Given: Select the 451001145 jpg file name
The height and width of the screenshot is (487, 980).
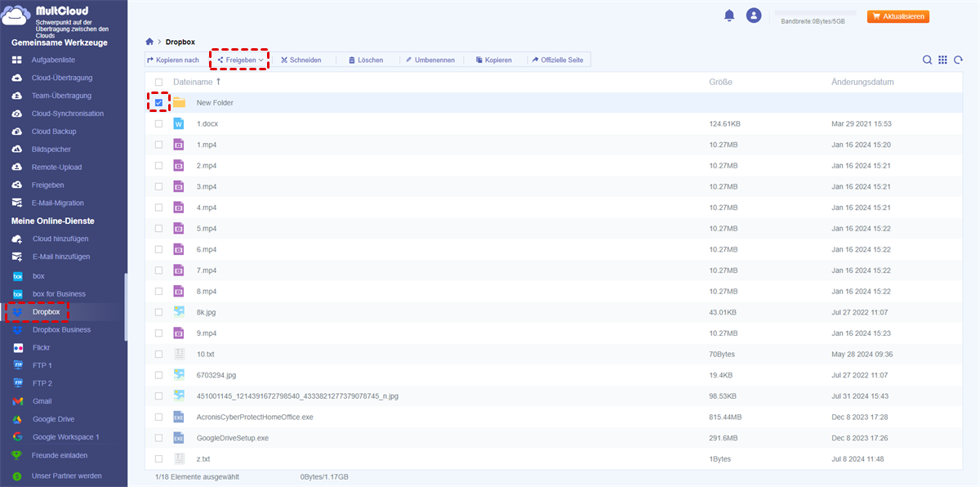Looking at the screenshot, I should pyautogui.click(x=297, y=395).
